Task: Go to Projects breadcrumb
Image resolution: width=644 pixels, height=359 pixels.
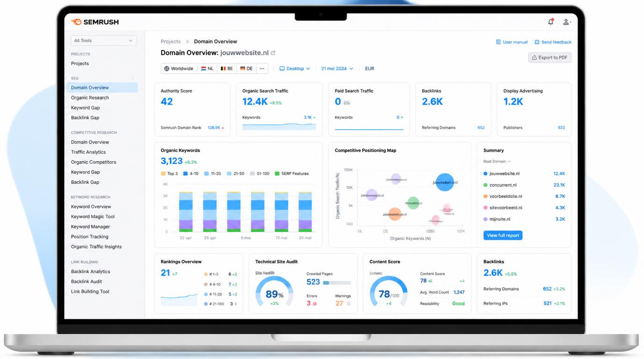Action: pos(171,42)
